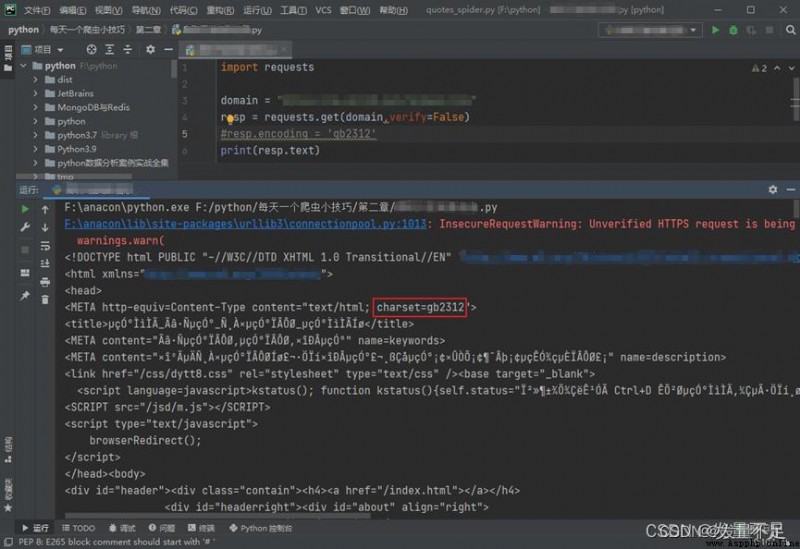
Task: Click the warning count indicator in the editor
Action: (x=759, y=68)
